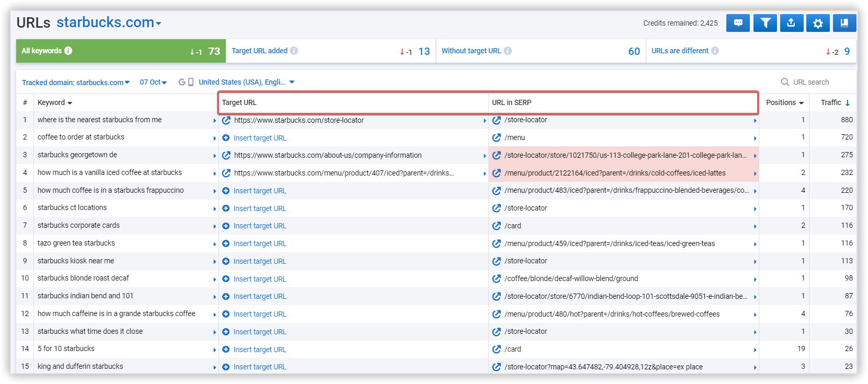Click info icon beside Target URL added
The height and width of the screenshot is (384, 868).
tap(294, 51)
